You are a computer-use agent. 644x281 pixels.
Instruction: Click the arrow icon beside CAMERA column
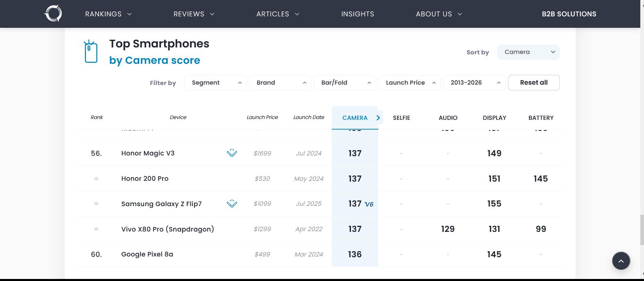point(378,118)
